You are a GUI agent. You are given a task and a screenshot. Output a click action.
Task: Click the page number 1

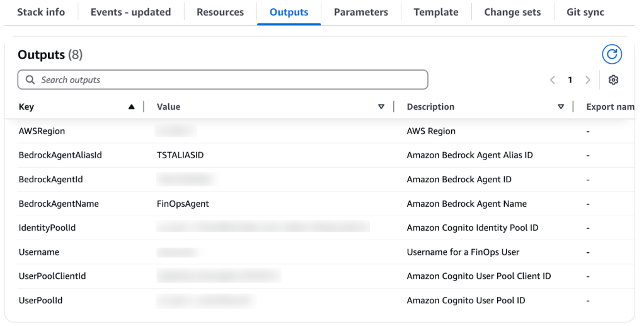(570, 80)
